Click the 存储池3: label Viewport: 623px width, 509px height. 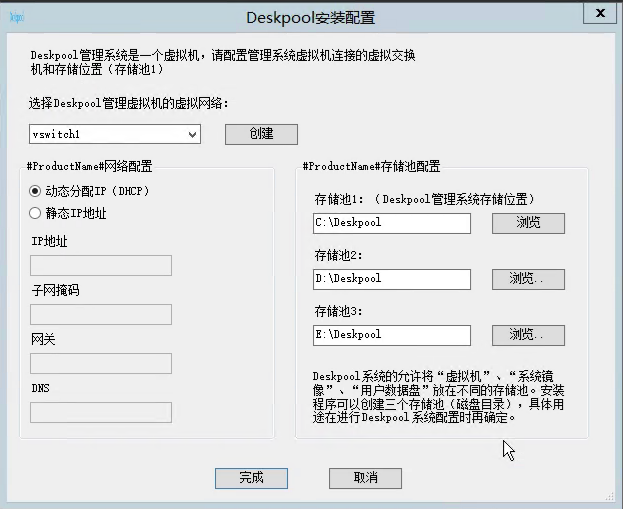click(338, 311)
